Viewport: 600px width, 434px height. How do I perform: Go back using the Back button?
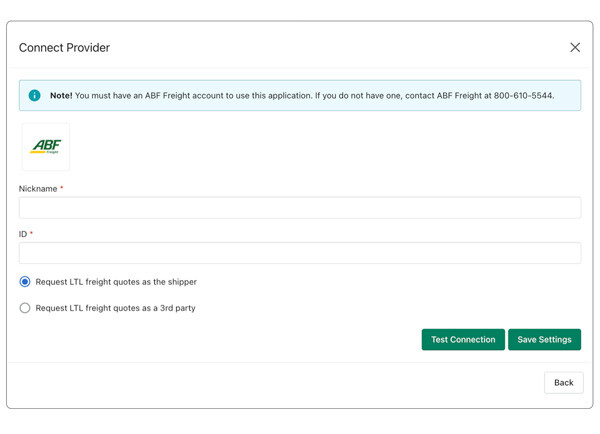[x=563, y=382]
